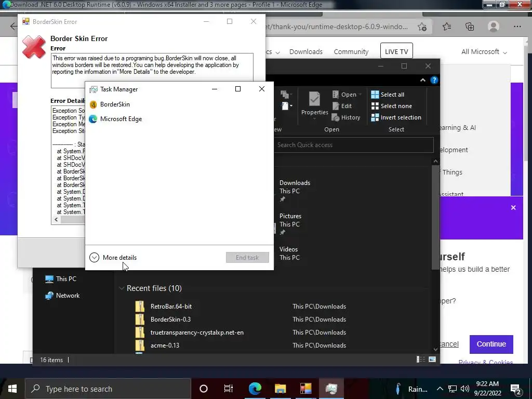The image size is (532, 399).
Task: Open File Explorer from taskbar
Action: click(280, 389)
